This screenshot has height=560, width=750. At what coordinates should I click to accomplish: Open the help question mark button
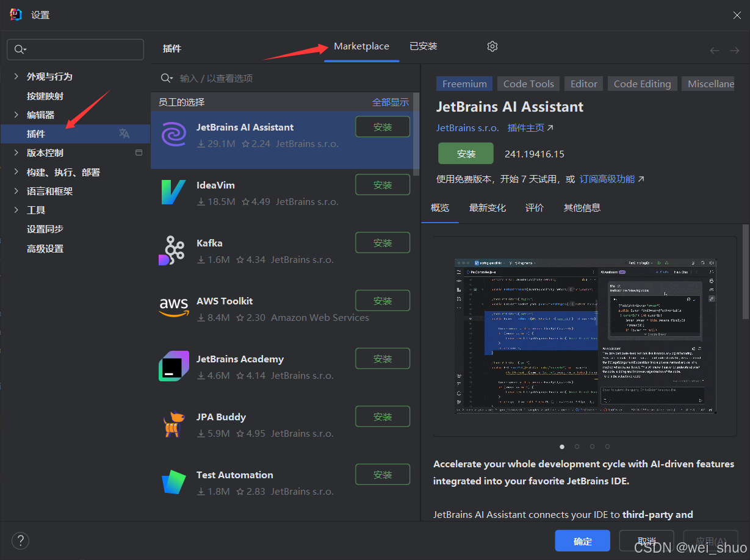click(20, 540)
